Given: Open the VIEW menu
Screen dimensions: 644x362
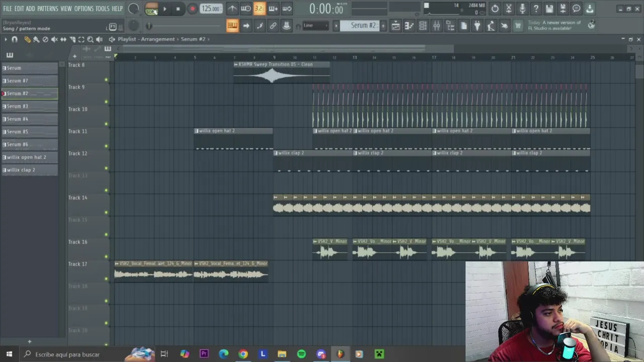Looking at the screenshot, I should click(66, 9).
